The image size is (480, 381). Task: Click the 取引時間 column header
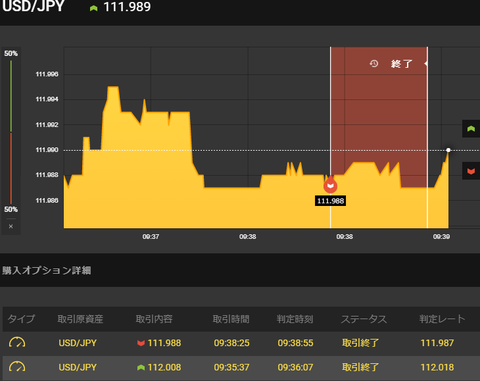coord(231,319)
